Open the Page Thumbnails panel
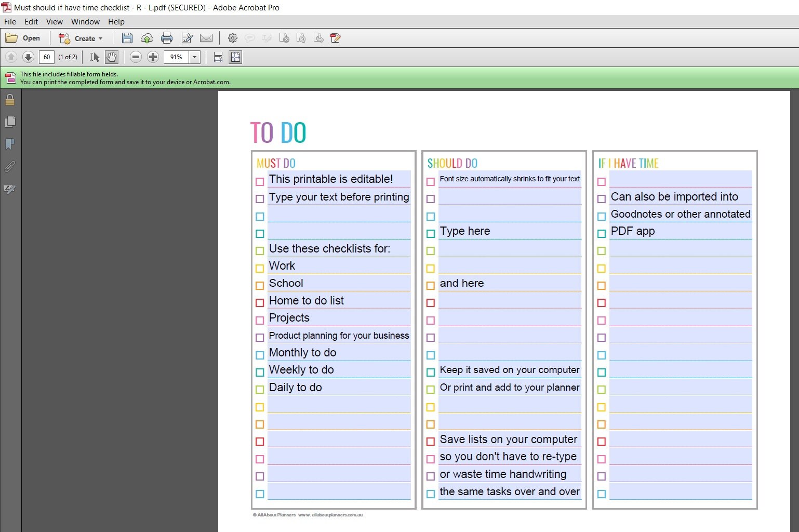Screen dimensions: 799x532 pyautogui.click(x=10, y=122)
